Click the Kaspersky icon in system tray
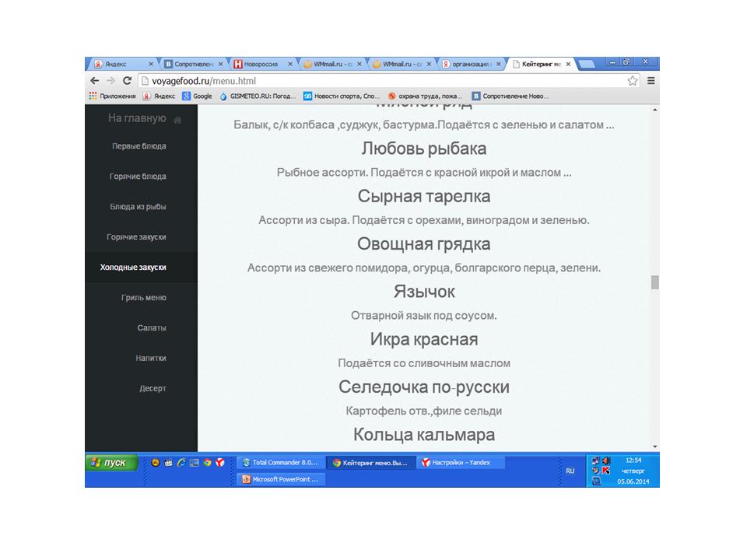This screenshot has height=560, width=747. click(x=606, y=471)
